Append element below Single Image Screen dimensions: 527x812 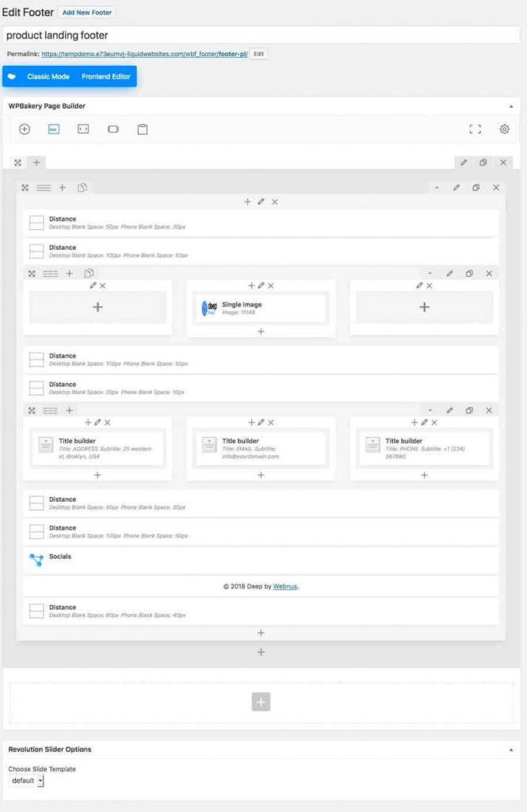pos(261,332)
